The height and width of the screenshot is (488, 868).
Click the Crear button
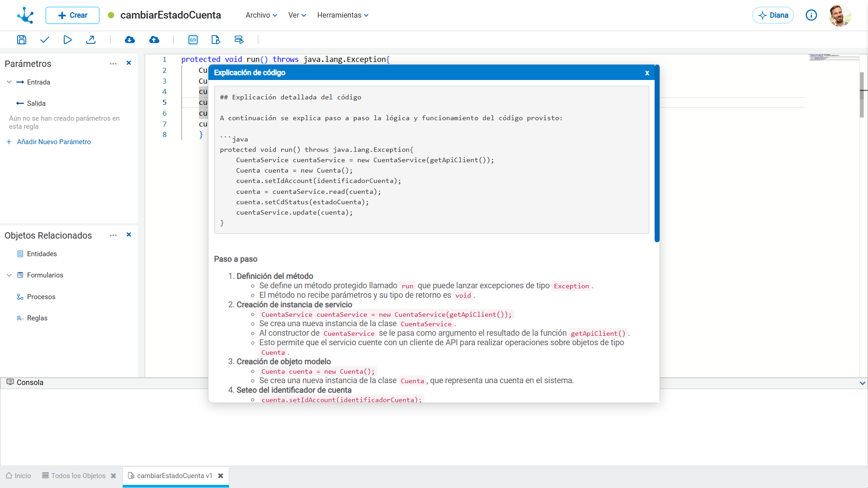72,15
